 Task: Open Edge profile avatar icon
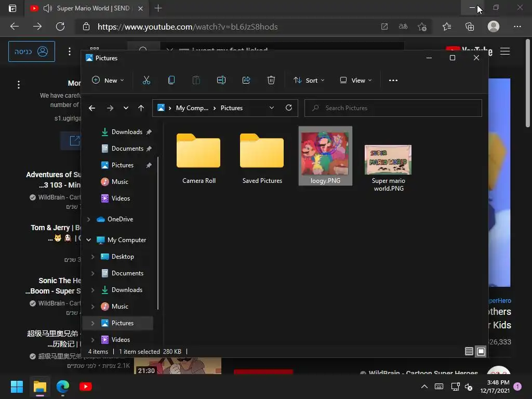coord(494,26)
